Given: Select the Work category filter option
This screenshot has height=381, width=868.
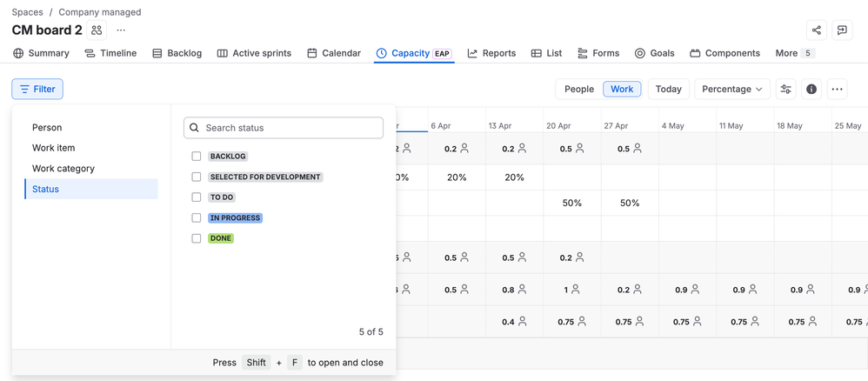Looking at the screenshot, I should 91,169.
